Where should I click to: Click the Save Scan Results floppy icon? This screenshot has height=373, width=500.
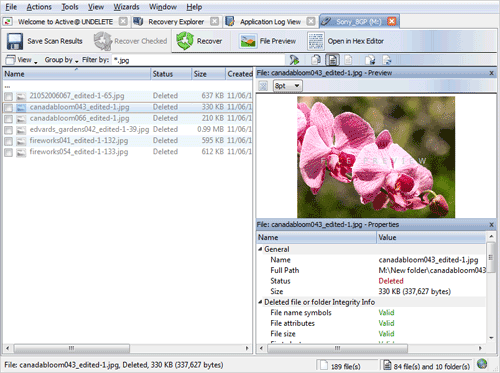[x=15, y=41]
